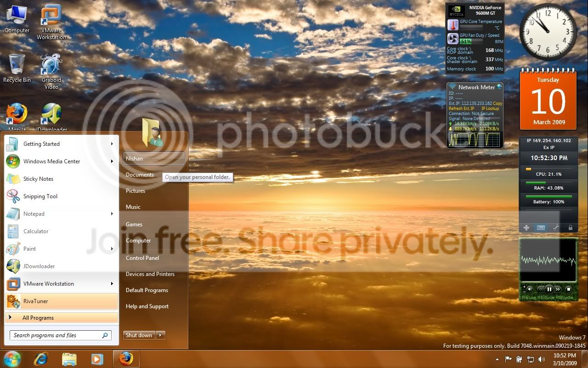Expand the Notepad jump list arrow
588x368 pixels.
click(112, 214)
